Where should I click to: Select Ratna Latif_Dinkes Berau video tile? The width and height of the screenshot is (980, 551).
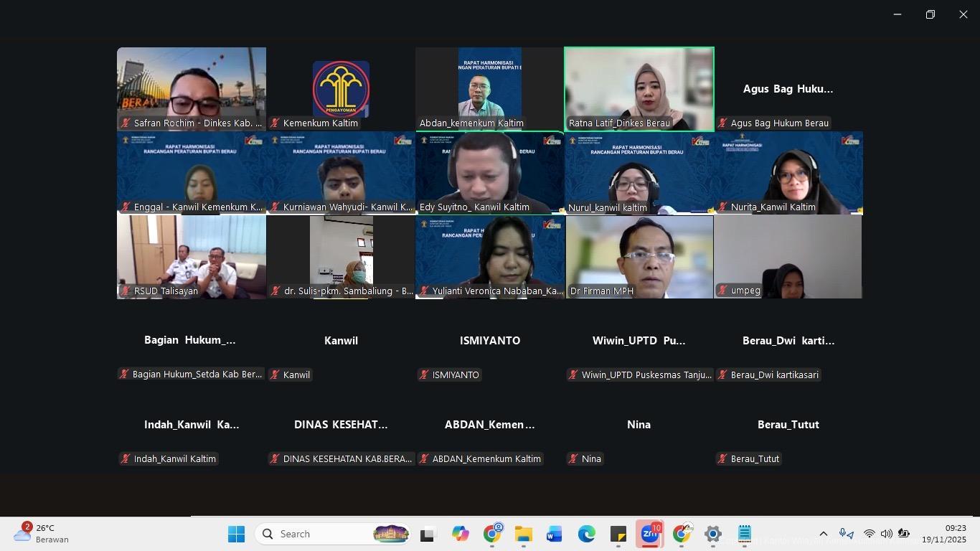point(639,88)
